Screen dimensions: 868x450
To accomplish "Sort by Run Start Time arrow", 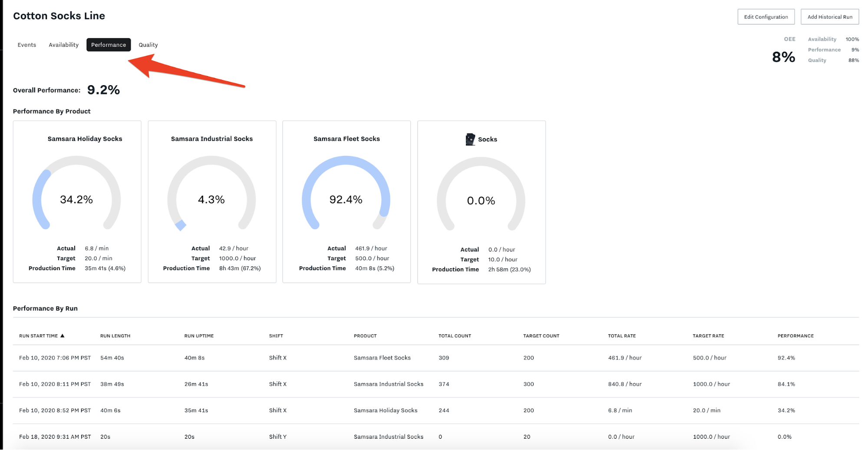I will pos(63,336).
